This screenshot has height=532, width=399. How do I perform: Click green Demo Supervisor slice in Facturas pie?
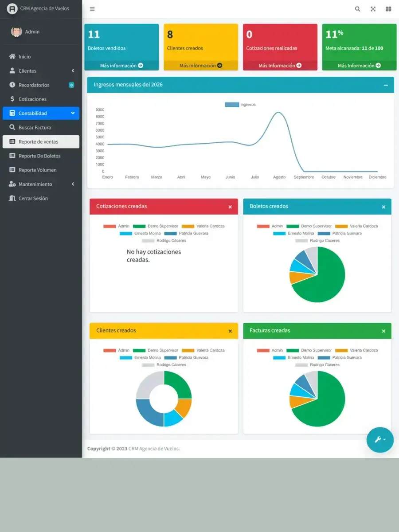pyautogui.click(x=326, y=406)
